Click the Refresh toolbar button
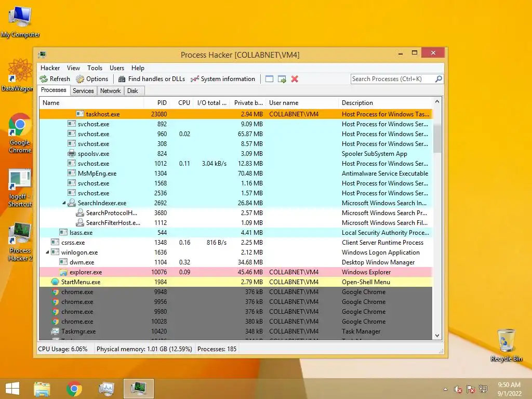This screenshot has height=399, width=532. point(55,79)
